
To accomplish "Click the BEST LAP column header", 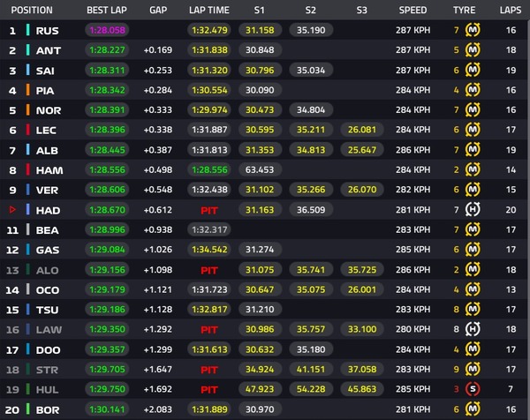I will [107, 10].
